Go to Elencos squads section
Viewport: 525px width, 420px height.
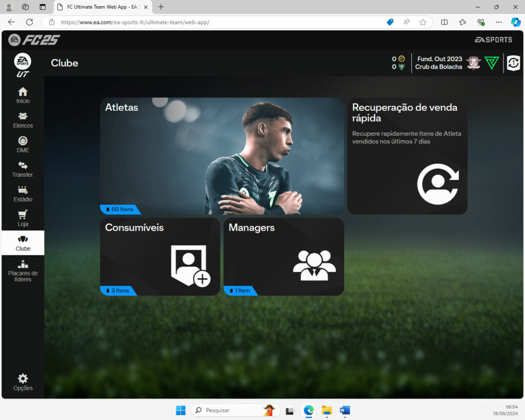click(x=23, y=120)
